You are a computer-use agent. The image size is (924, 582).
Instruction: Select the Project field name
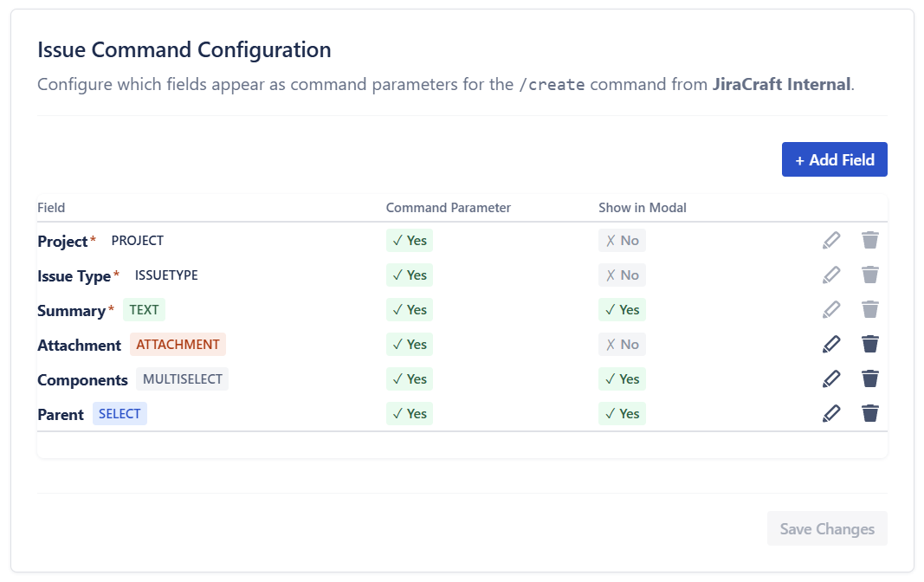click(x=62, y=242)
